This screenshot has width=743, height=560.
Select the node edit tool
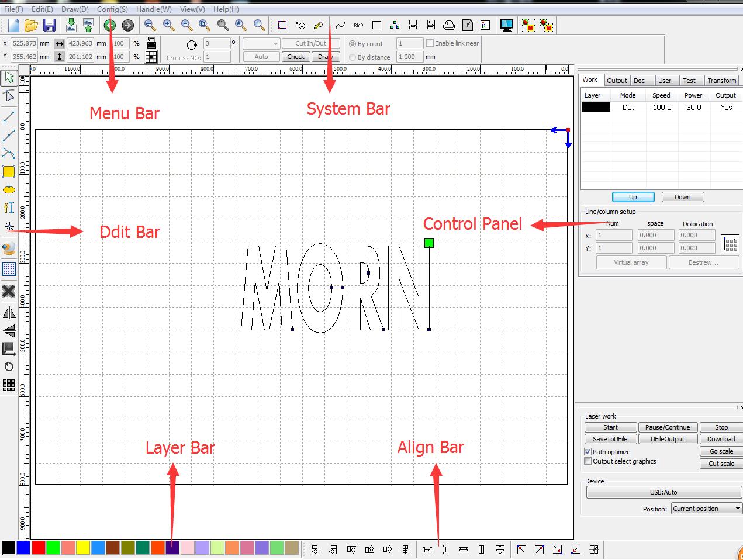coord(9,96)
